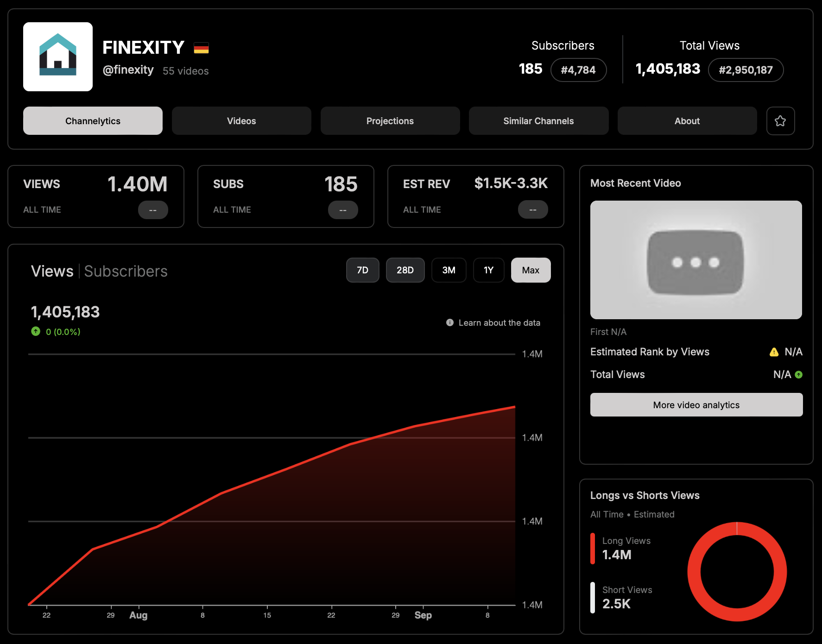Click the Short Views 2.5K value
The width and height of the screenshot is (822, 644).
[616, 604]
